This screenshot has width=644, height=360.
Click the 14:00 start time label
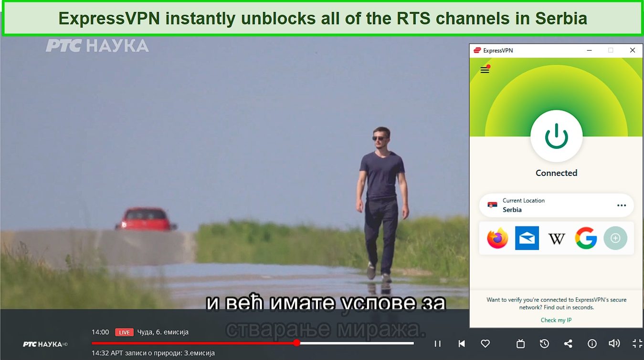pyautogui.click(x=100, y=332)
